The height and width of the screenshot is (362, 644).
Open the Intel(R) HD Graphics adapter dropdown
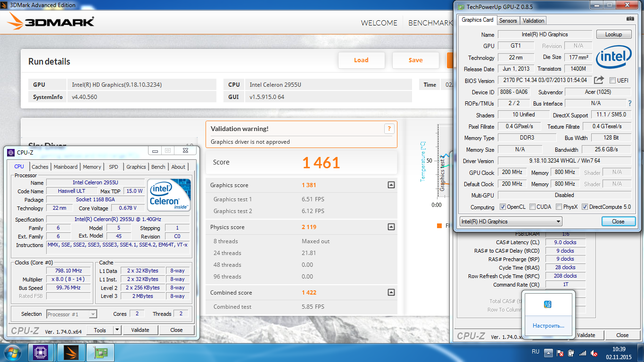point(511,222)
